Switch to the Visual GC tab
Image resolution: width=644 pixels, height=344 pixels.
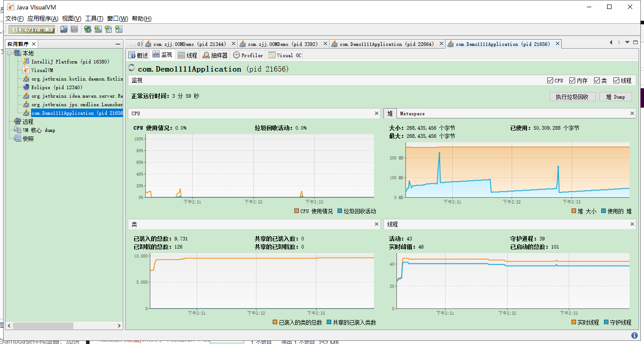(285, 55)
